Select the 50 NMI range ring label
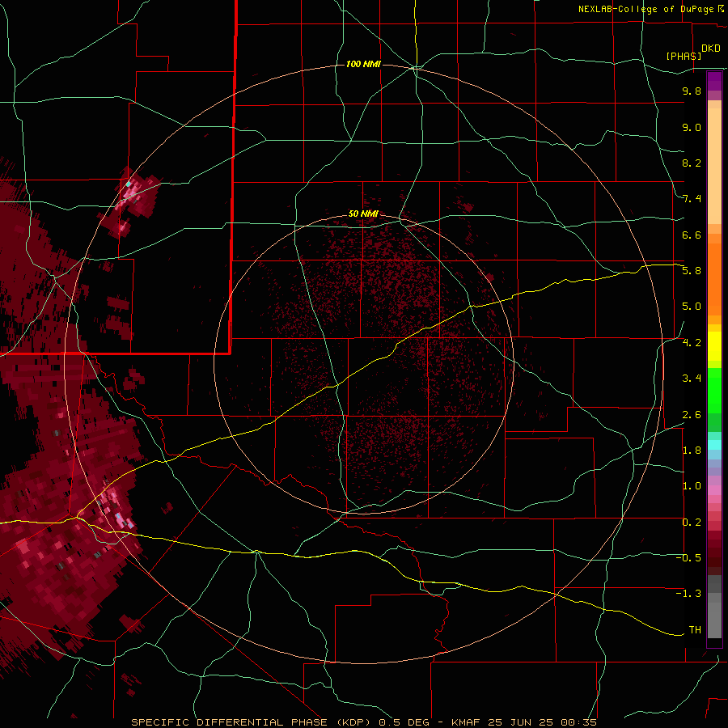728x728 pixels. coord(363,214)
